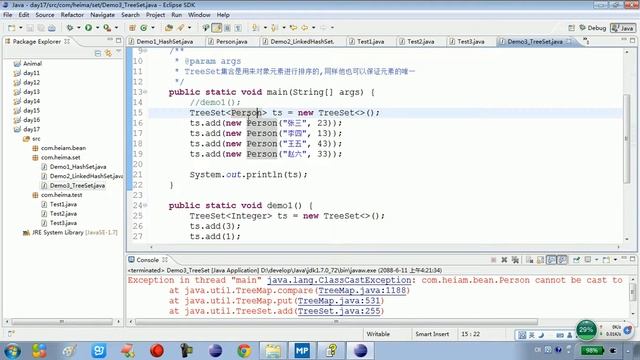Click Remove Launch in Console toolbar
This screenshot has width=640, height=360.
[504, 260]
